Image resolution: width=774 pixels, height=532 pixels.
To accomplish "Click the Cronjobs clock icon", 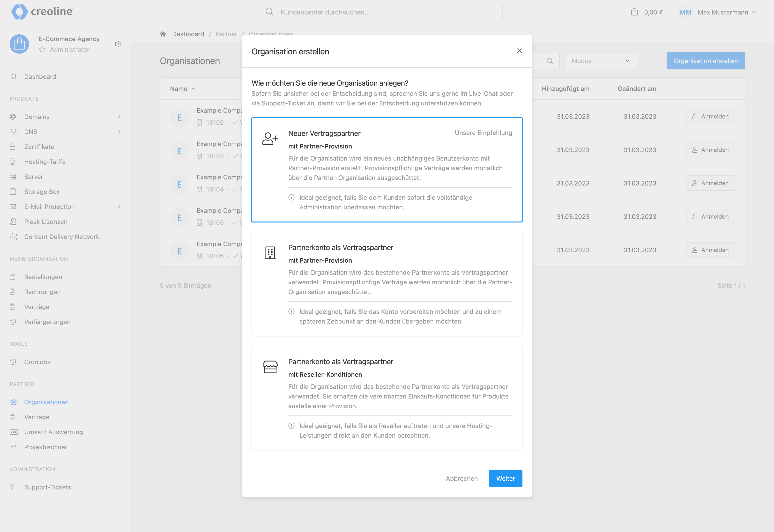I will pyautogui.click(x=13, y=362).
